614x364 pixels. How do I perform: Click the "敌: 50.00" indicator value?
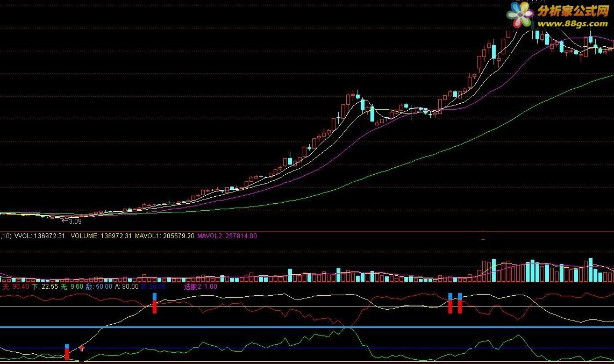pos(99,287)
